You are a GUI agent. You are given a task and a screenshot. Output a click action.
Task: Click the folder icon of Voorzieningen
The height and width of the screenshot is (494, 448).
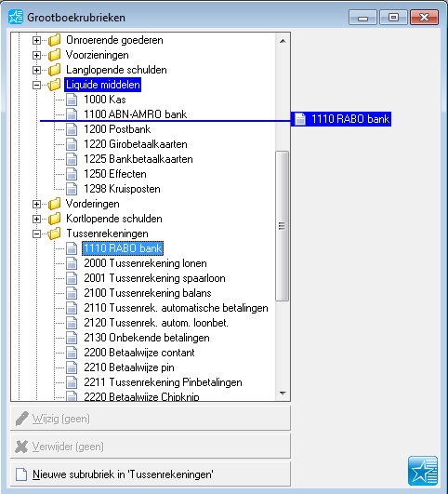[x=55, y=55]
